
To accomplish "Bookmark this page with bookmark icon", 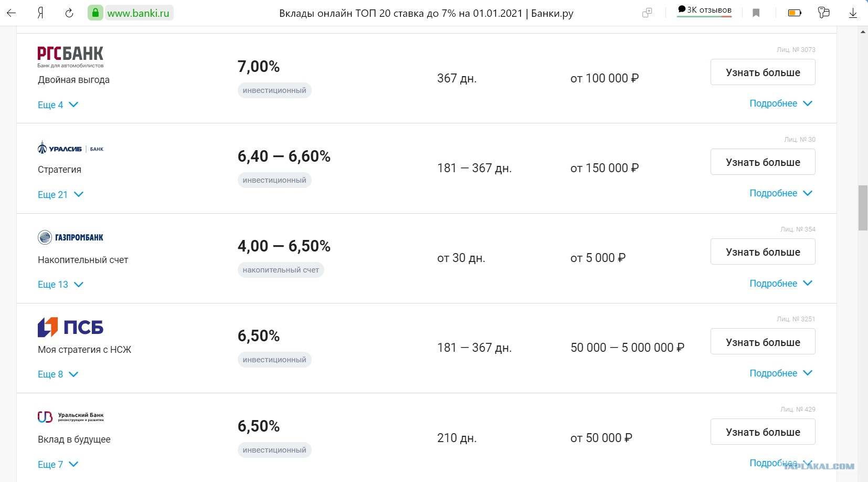I will (x=756, y=13).
